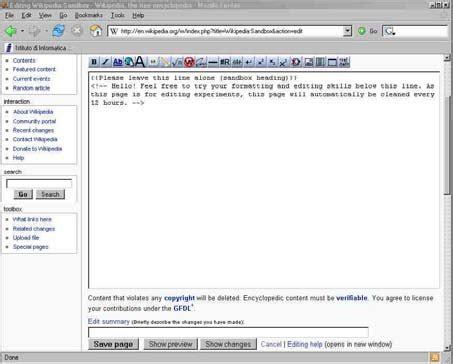
Task: Insert media file link icon
Action: 165,62
